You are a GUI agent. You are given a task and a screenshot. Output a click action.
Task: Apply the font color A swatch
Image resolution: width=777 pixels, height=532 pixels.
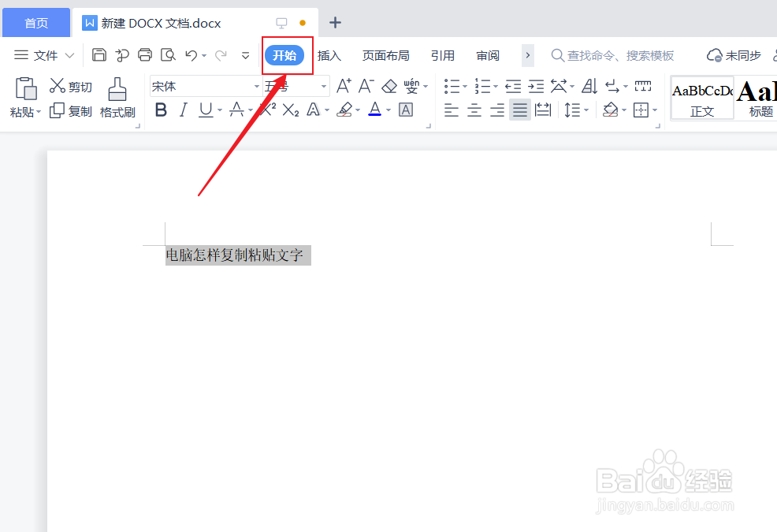tap(375, 110)
